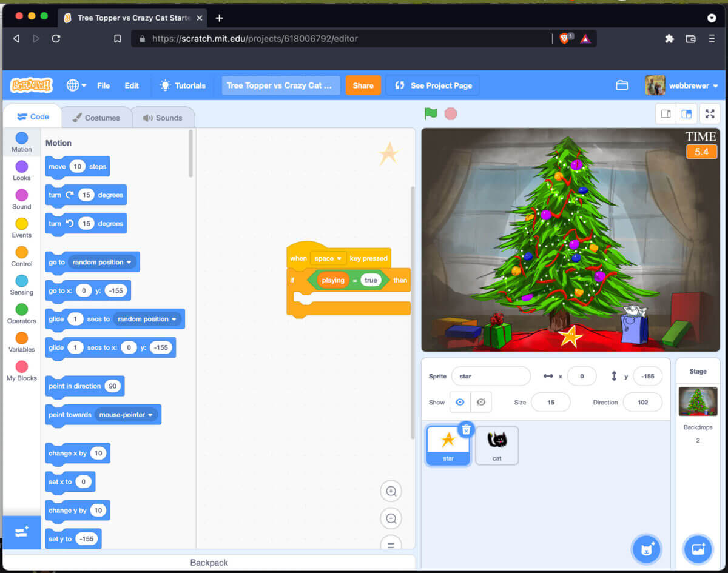Open the My Stuff folder icon
The height and width of the screenshot is (573, 728).
[622, 85]
